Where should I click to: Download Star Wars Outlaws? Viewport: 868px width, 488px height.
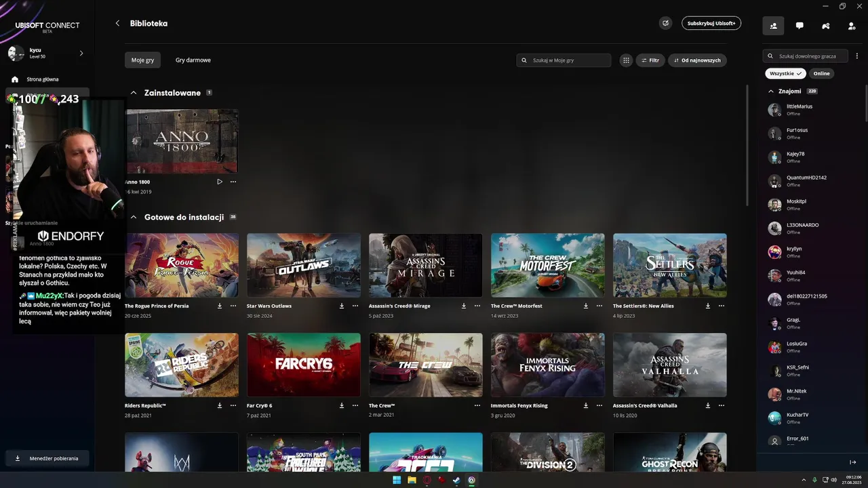pos(342,306)
